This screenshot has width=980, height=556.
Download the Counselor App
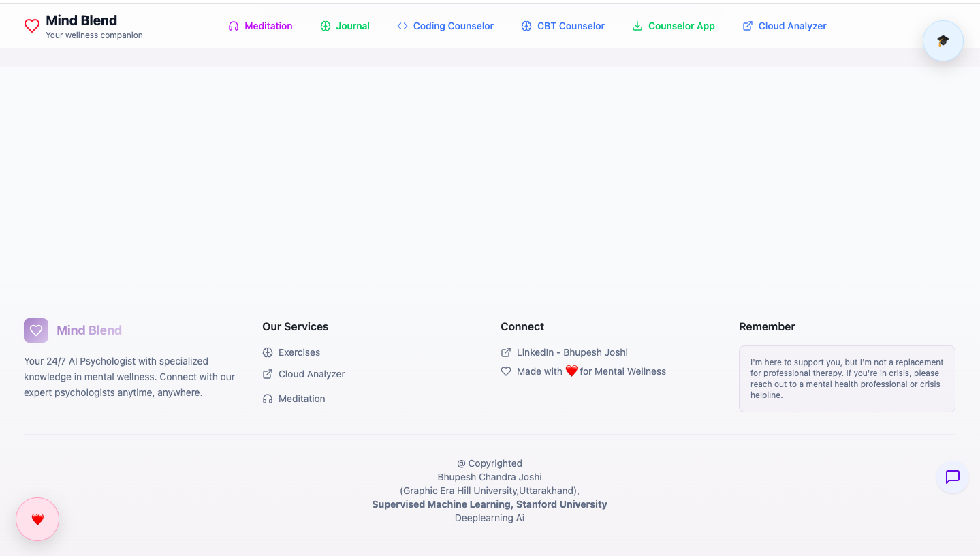click(x=674, y=26)
